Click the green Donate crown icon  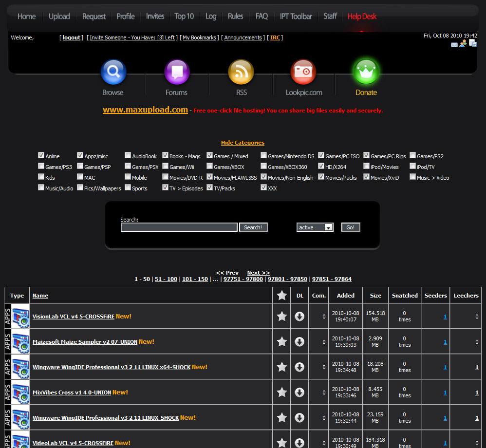366,72
